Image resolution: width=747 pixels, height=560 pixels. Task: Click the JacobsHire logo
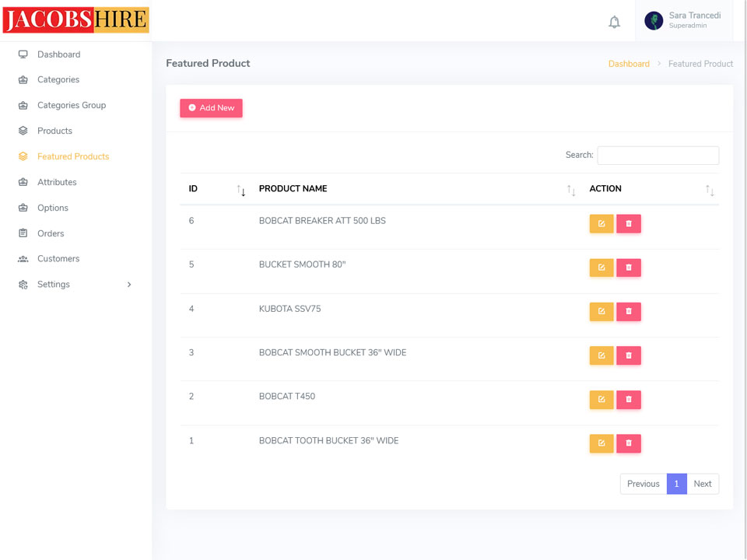(x=75, y=20)
